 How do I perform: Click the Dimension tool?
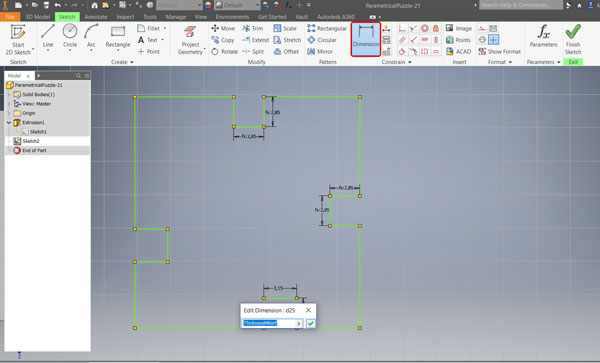[366, 39]
